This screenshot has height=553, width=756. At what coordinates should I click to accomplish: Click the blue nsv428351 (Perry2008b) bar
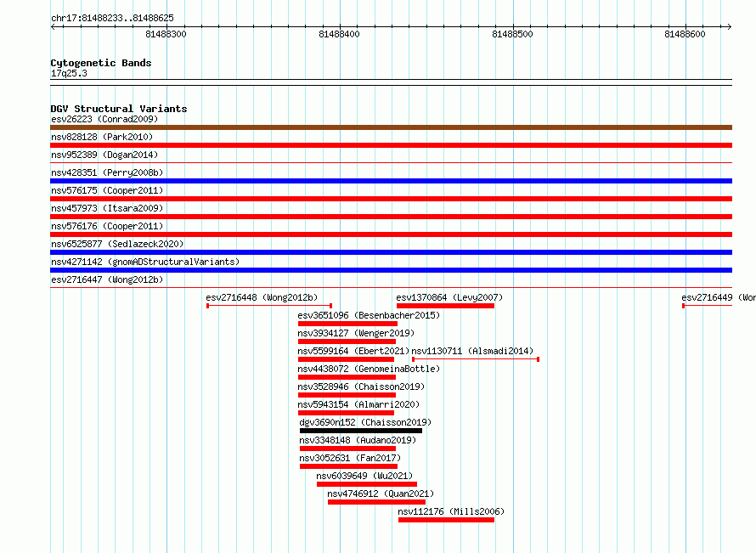[x=391, y=181]
